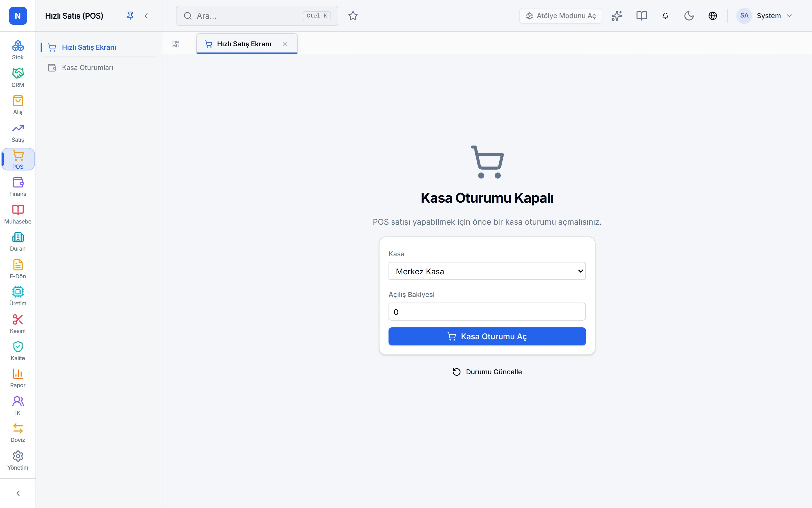Open the AI assistant sparkles icon
The width and height of the screenshot is (812, 508).
(617, 16)
